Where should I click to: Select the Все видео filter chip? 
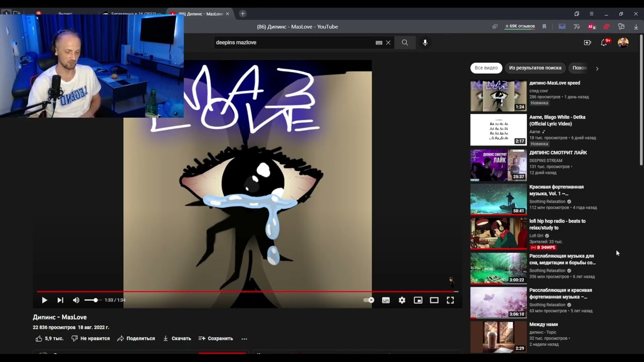point(486,68)
